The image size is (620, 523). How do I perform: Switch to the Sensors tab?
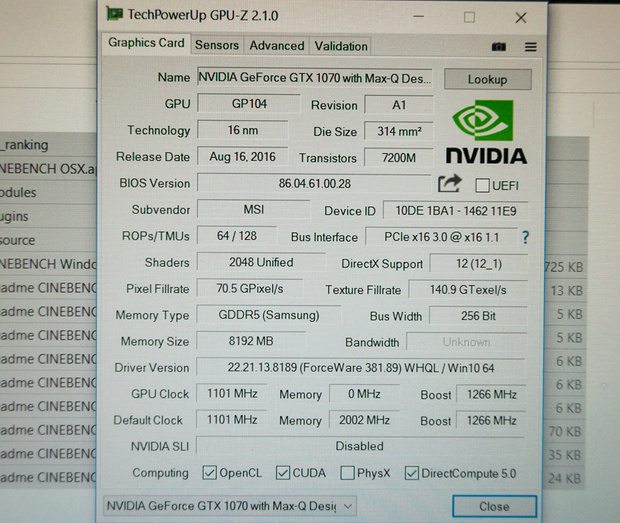pyautogui.click(x=217, y=45)
